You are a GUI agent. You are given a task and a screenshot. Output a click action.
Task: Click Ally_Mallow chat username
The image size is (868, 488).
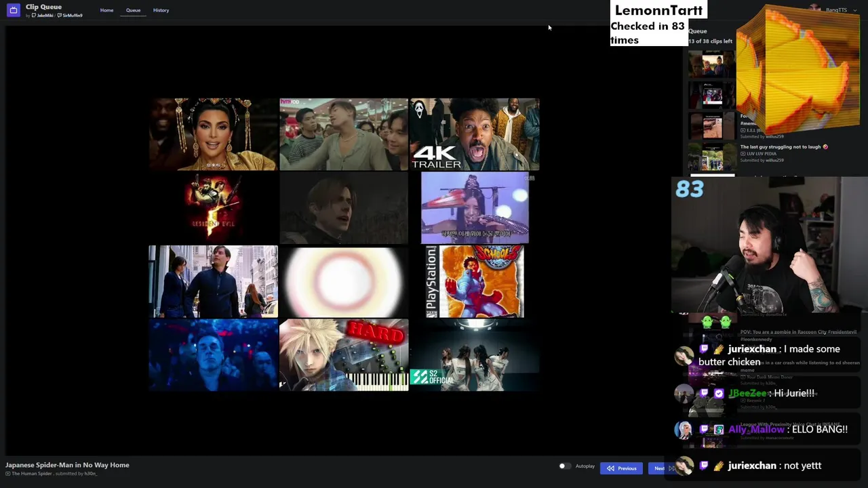click(756, 430)
